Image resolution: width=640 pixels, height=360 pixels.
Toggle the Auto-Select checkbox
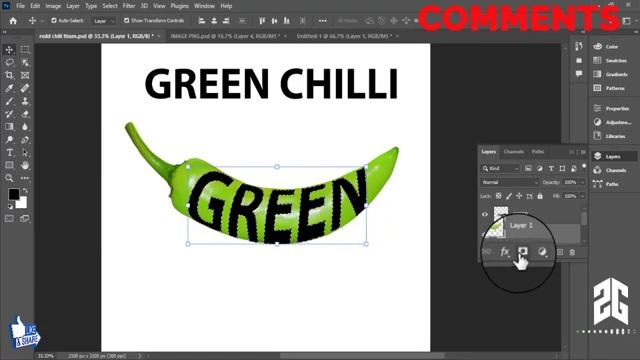pos(54,20)
